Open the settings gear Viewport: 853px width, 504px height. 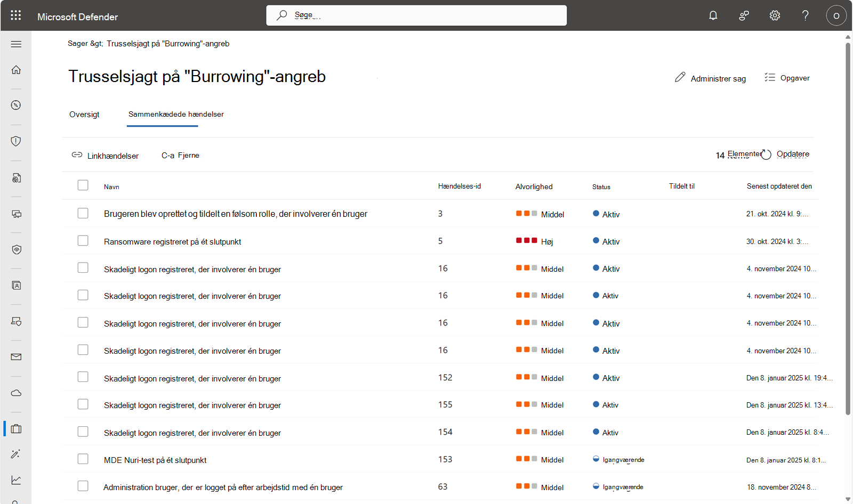click(775, 15)
